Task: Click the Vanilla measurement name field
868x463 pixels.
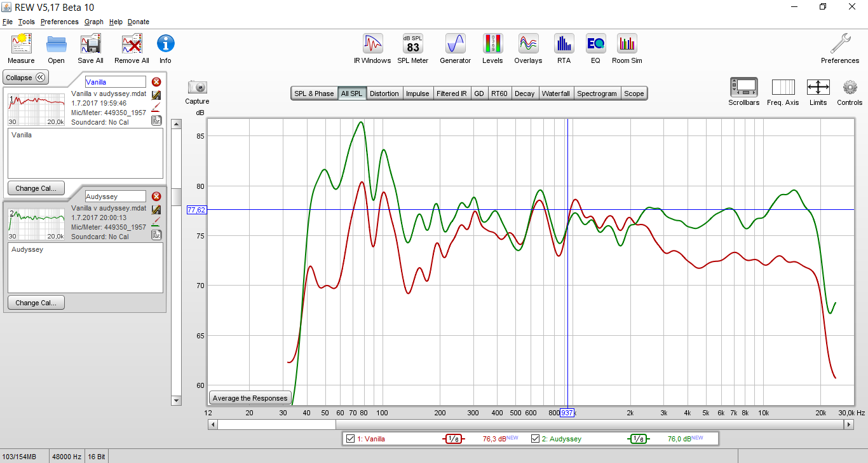Action: pos(116,82)
